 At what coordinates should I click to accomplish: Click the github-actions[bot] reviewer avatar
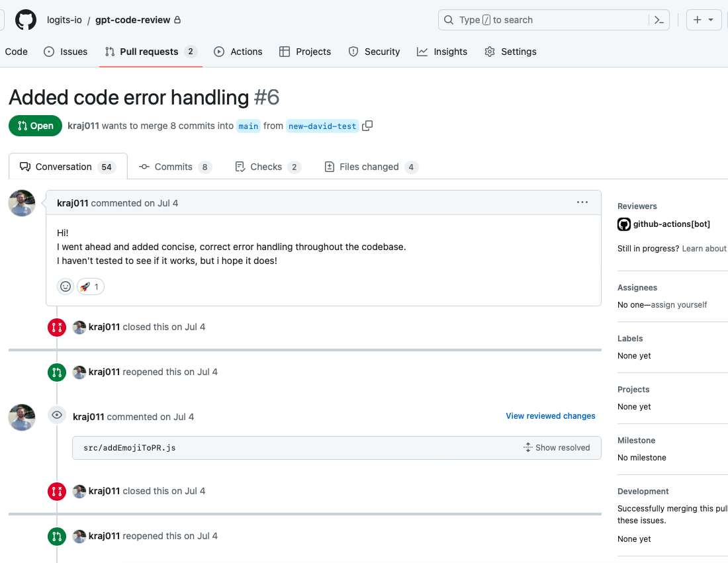tap(623, 224)
